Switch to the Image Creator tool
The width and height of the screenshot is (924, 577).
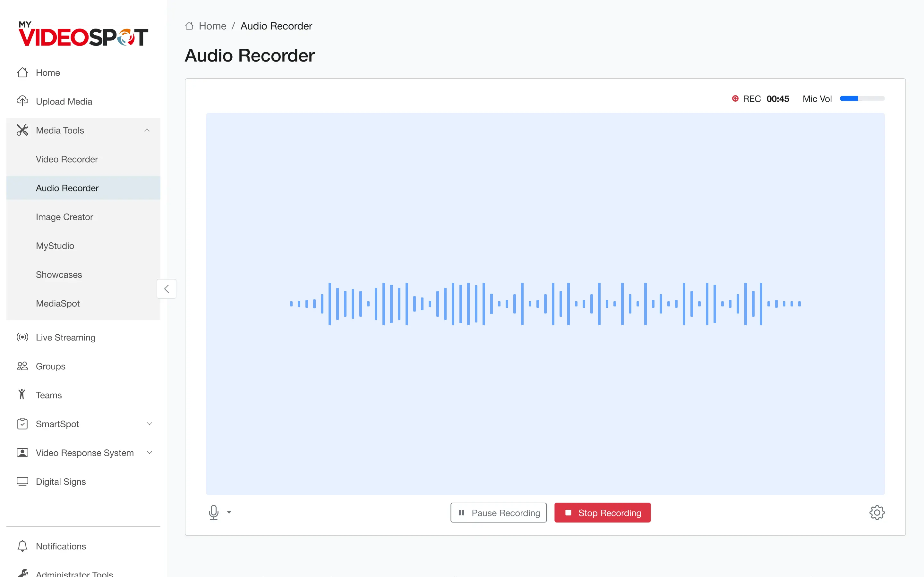pyautogui.click(x=64, y=217)
